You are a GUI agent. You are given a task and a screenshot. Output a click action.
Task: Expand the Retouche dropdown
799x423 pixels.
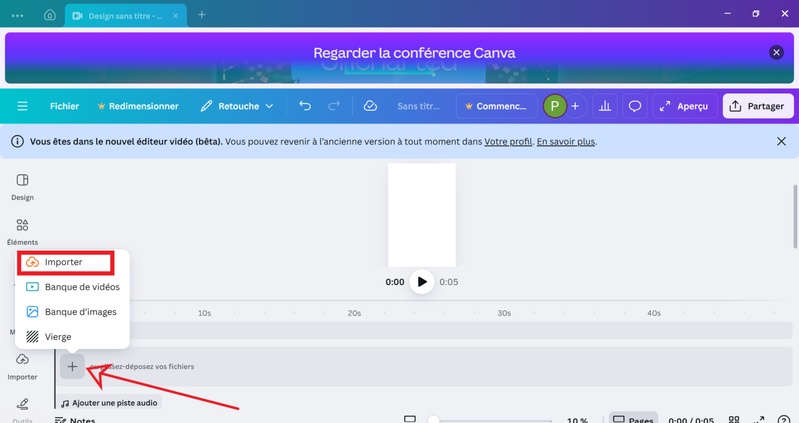(x=237, y=106)
